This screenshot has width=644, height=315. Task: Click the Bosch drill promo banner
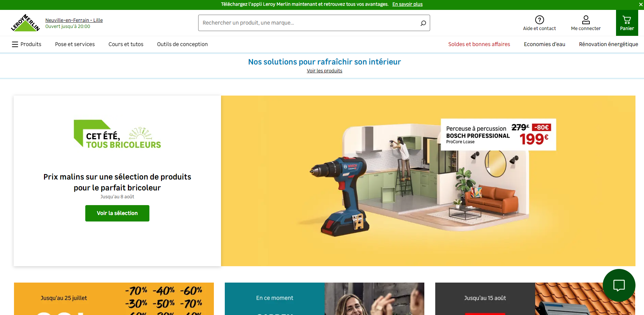[428, 181]
